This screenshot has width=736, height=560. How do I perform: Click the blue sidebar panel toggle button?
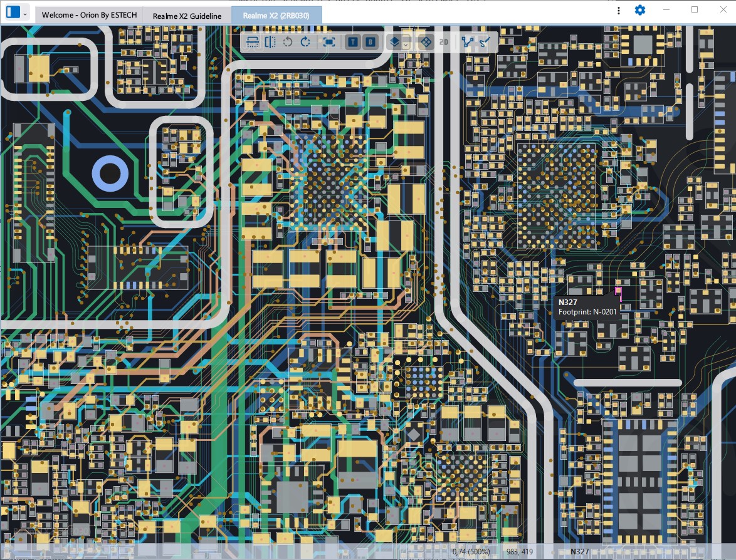pyautogui.click(x=12, y=12)
